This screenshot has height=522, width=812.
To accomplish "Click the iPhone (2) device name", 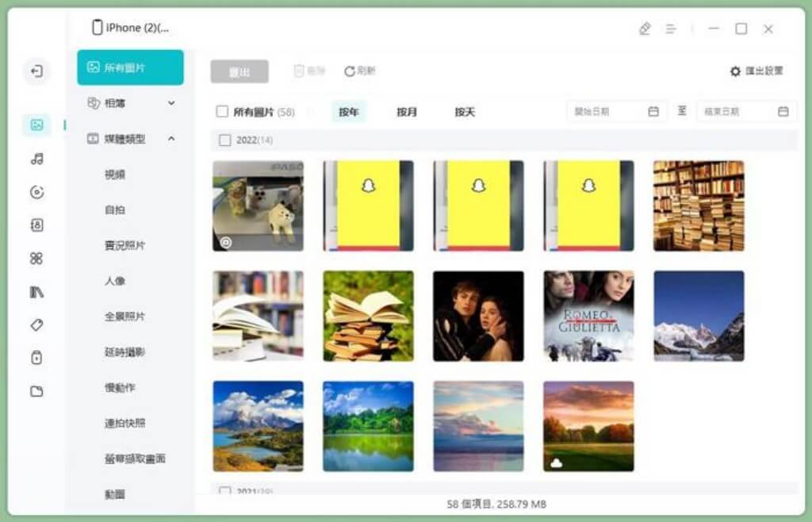I will (x=138, y=28).
